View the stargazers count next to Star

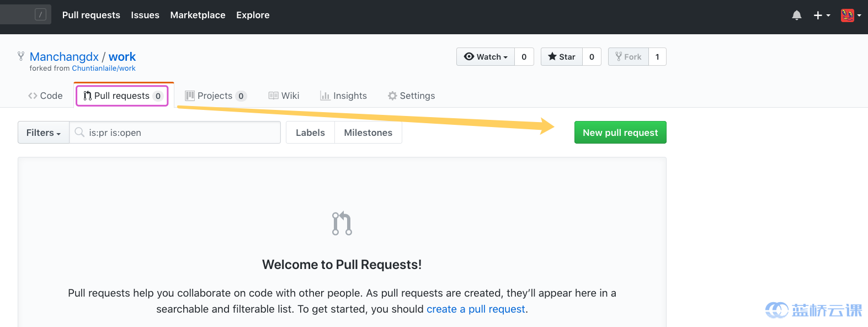(x=592, y=57)
